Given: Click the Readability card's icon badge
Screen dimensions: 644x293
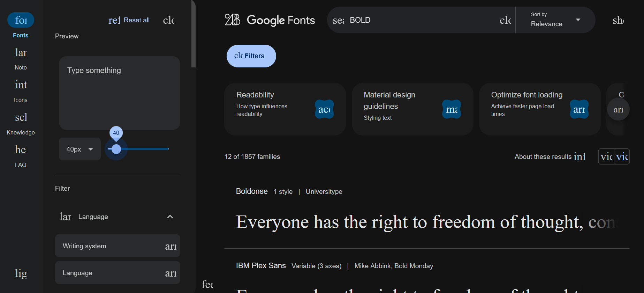Looking at the screenshot, I should pyautogui.click(x=324, y=109).
